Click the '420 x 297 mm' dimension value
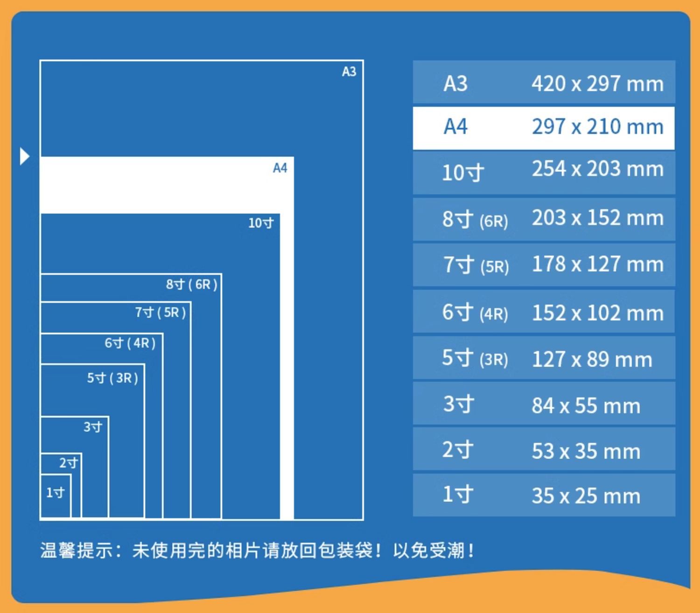 (x=597, y=84)
